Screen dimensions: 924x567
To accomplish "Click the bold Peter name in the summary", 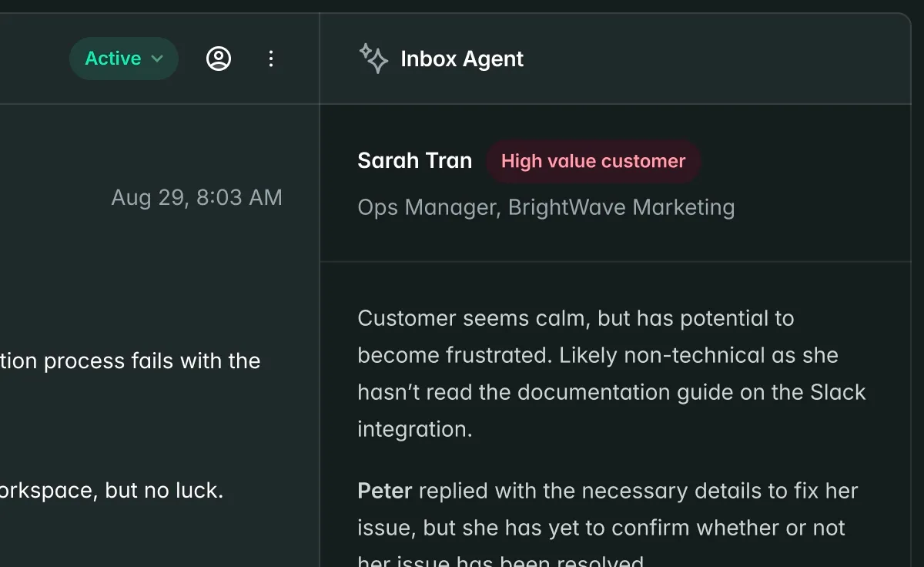I will [383, 491].
